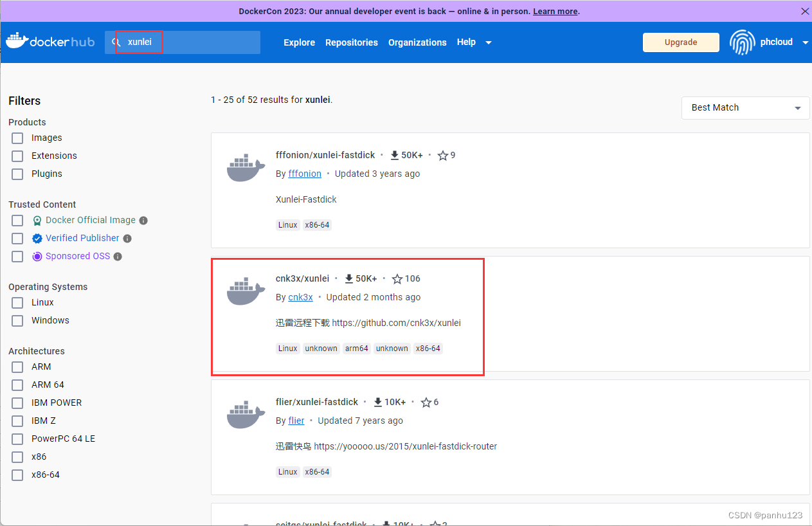Open Organizations in the navbar

pos(417,42)
